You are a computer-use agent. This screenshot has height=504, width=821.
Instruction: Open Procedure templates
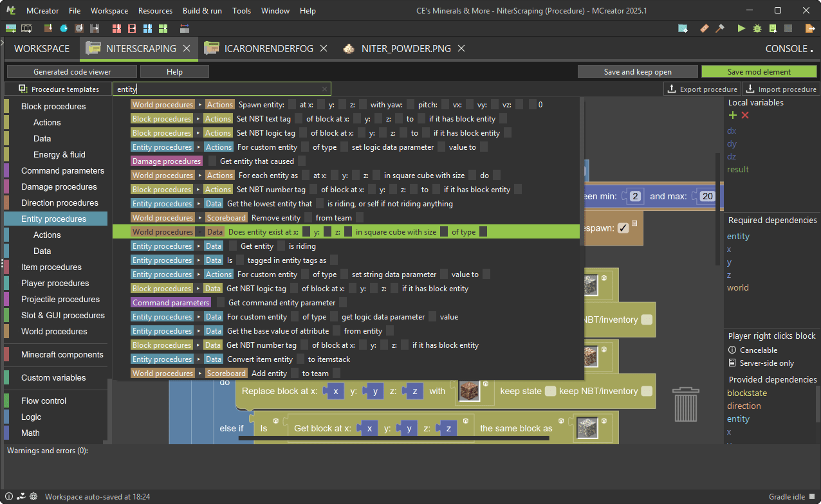tap(59, 89)
